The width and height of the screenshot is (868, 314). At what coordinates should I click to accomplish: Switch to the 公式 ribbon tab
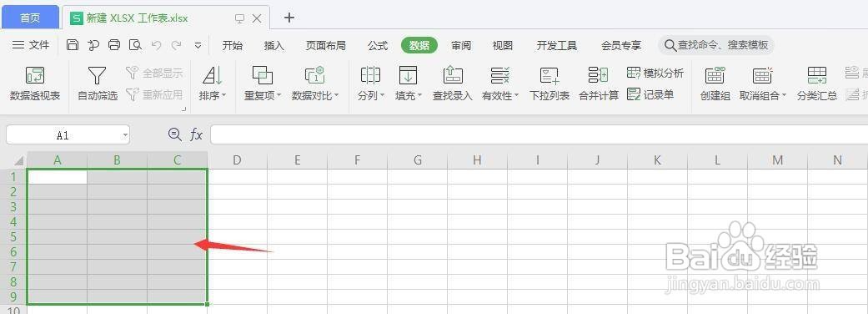(x=378, y=45)
